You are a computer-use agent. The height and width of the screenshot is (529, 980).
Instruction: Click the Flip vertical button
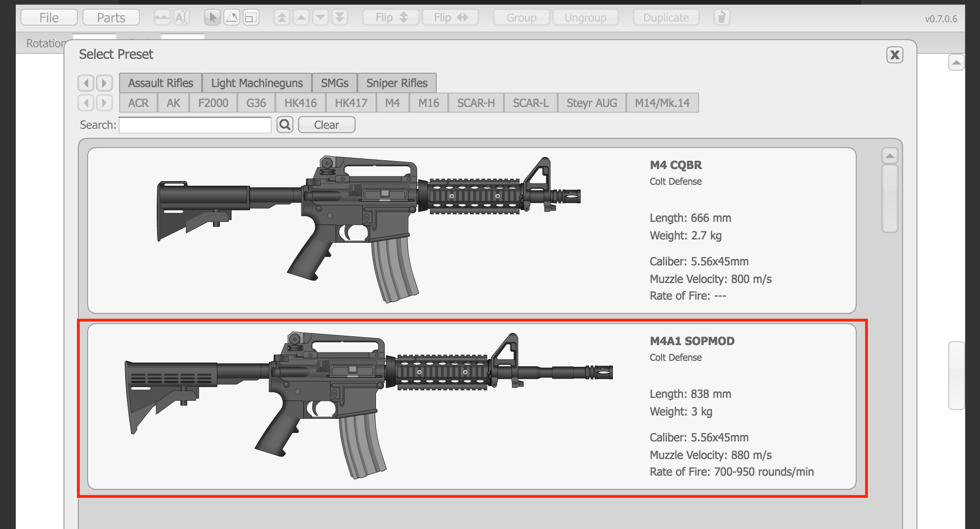click(391, 18)
